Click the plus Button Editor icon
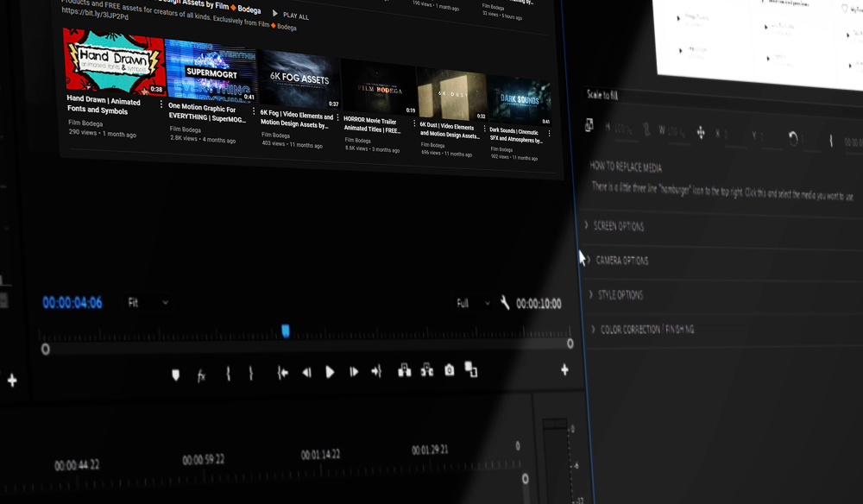The width and height of the screenshot is (863, 504). 564,369
